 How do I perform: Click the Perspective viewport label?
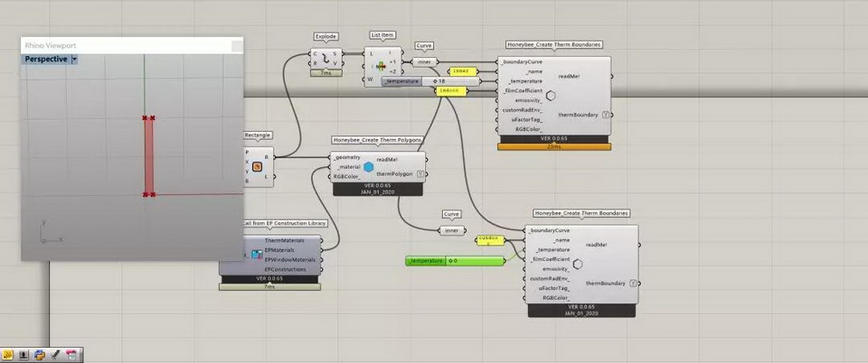tap(45, 60)
